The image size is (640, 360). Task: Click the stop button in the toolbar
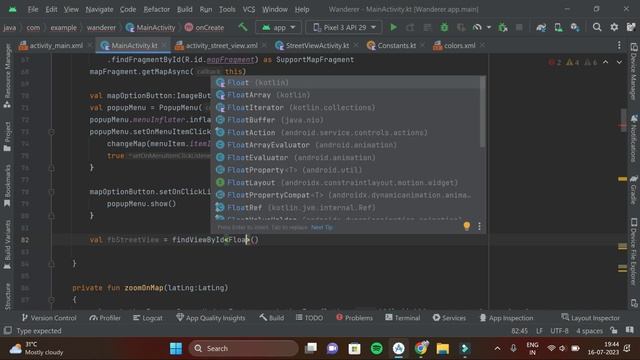click(x=519, y=27)
